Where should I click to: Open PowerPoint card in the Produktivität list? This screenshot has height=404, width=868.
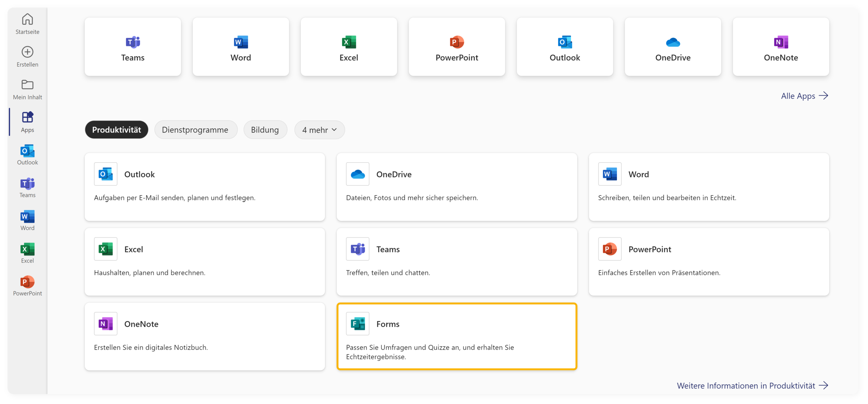(709, 261)
